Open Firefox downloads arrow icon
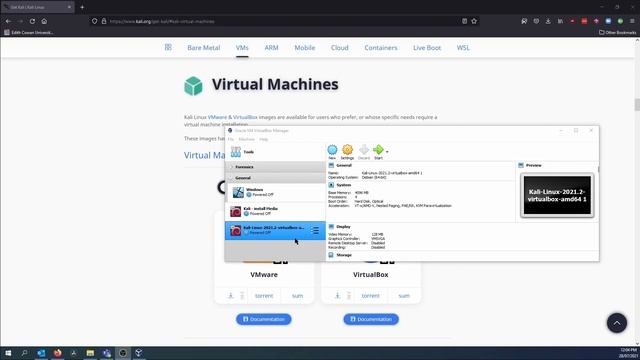The height and width of the screenshot is (360, 640). pos(548,21)
